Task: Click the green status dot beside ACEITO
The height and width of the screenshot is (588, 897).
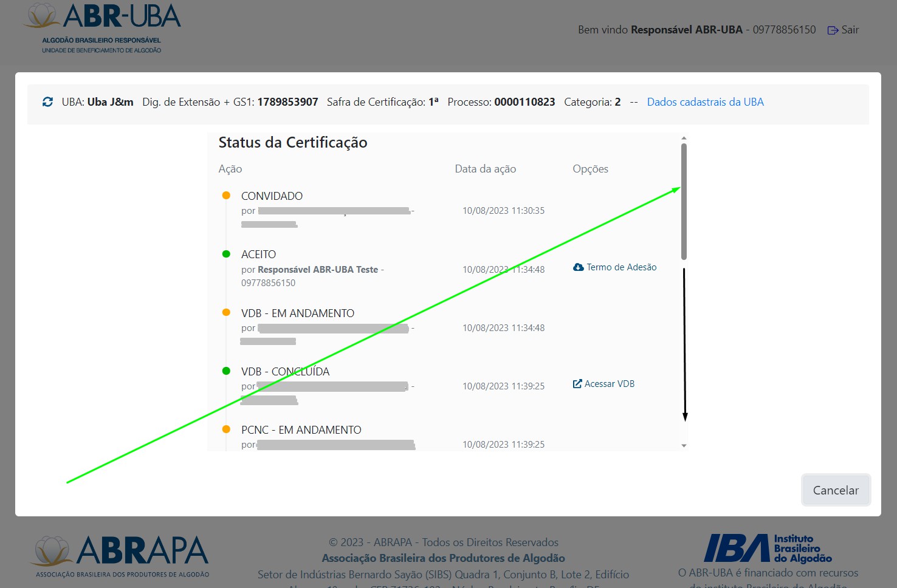Action: click(226, 254)
